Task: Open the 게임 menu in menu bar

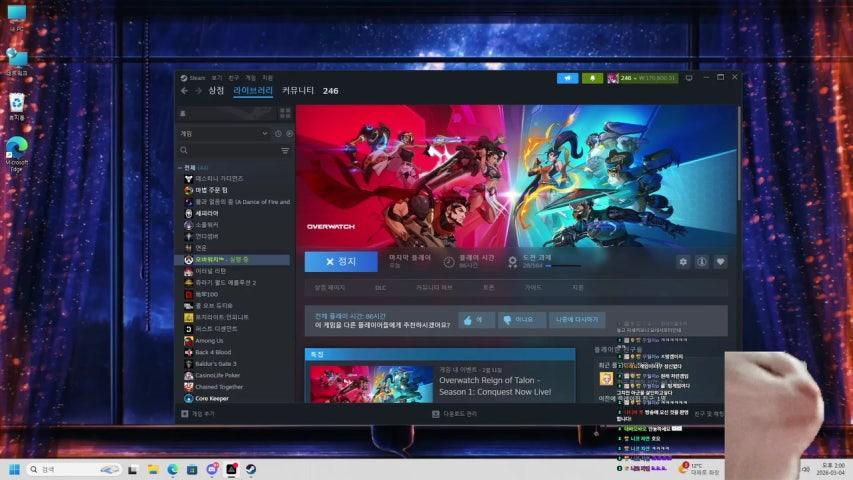Action: (x=250, y=78)
